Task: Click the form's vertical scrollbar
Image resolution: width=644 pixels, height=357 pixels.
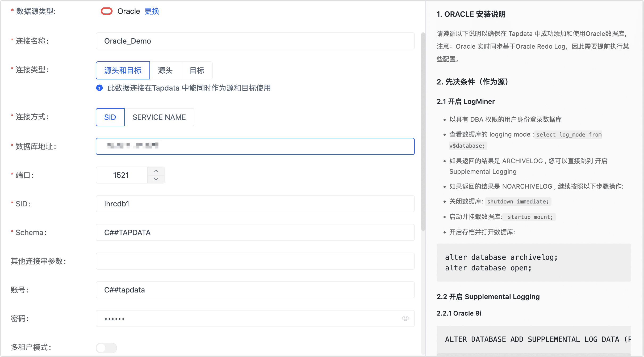Action: tap(423, 131)
